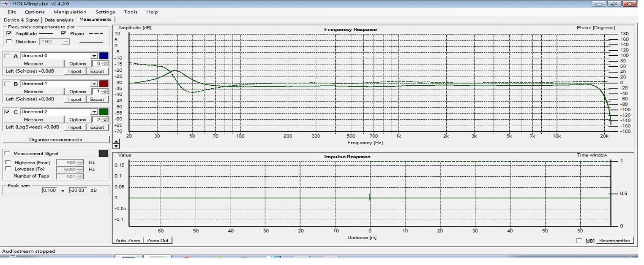Click the up arrow between the two graphs
Viewport: 644px width, 265px height.
click(x=116, y=141)
